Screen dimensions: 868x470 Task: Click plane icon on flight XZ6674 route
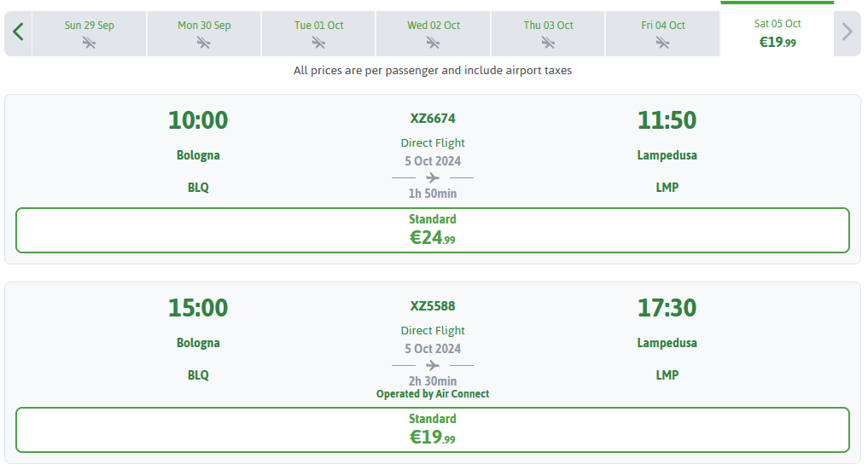[x=433, y=178]
